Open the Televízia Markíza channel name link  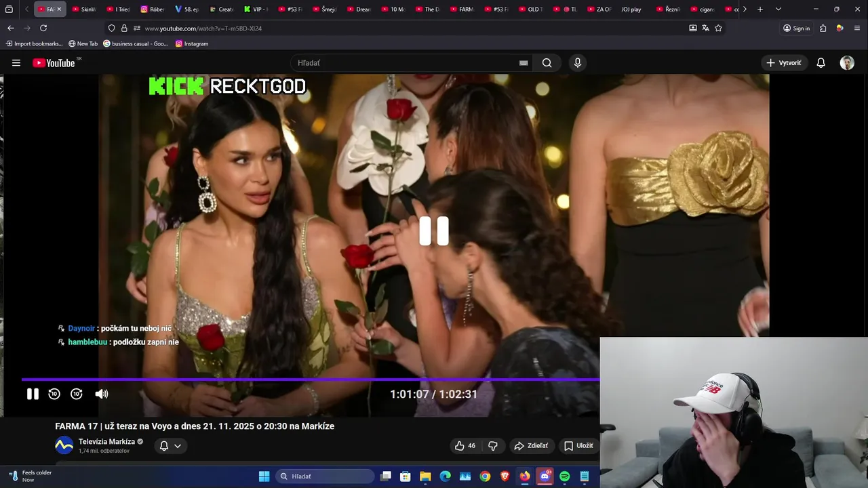tap(106, 442)
